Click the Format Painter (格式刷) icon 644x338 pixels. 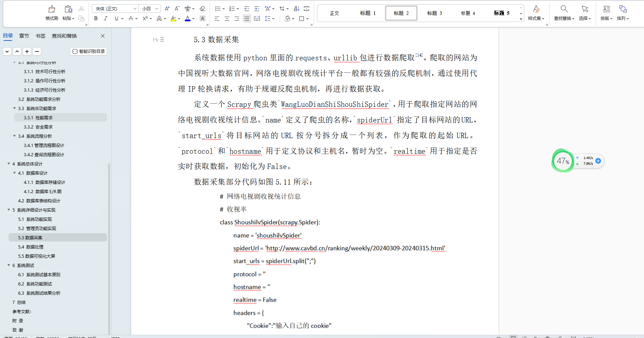click(52, 9)
